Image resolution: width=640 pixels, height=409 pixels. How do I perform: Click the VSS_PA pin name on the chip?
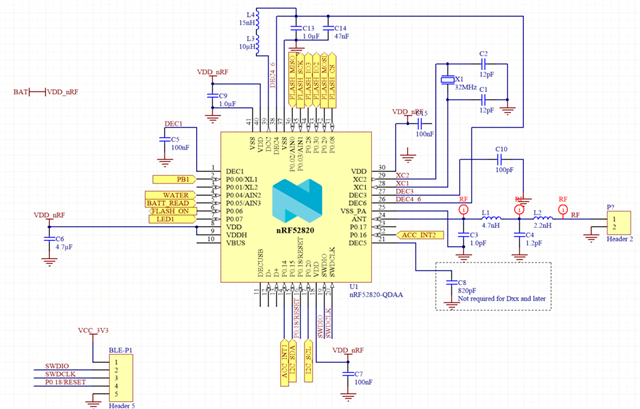click(x=353, y=211)
